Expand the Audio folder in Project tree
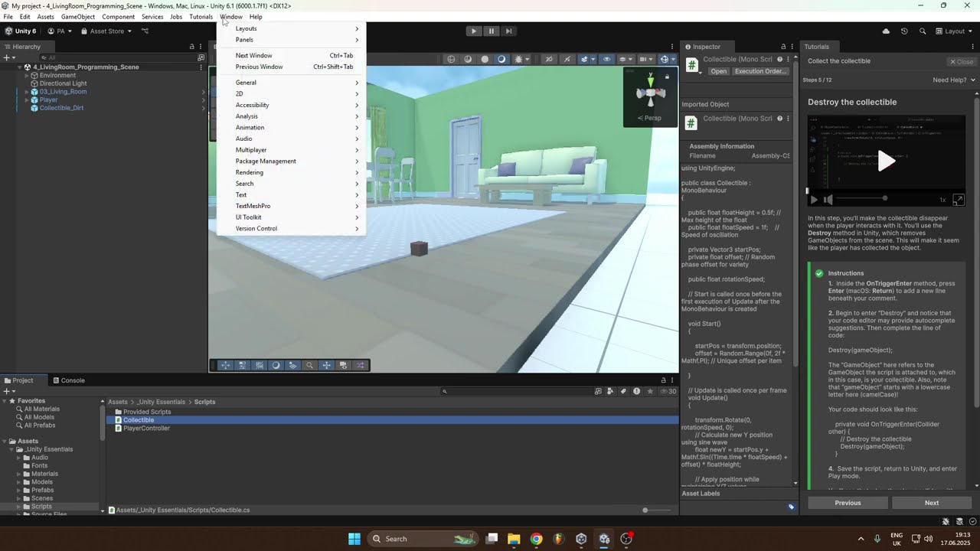 coord(19,458)
